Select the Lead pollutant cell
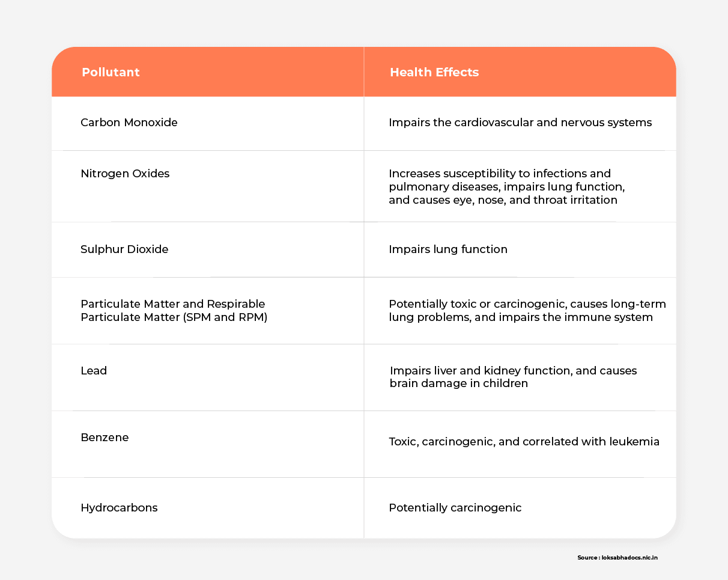Viewport: 728px width, 580px height. (x=94, y=371)
